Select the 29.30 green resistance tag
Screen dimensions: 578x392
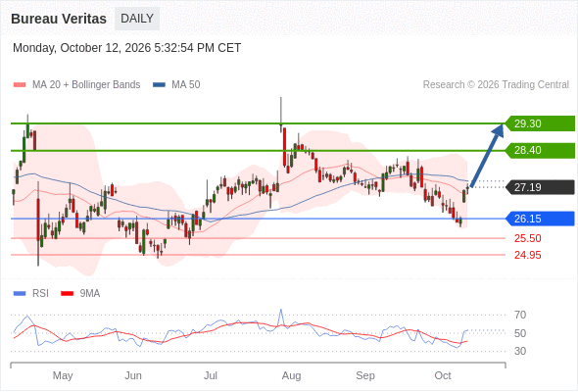coord(540,123)
